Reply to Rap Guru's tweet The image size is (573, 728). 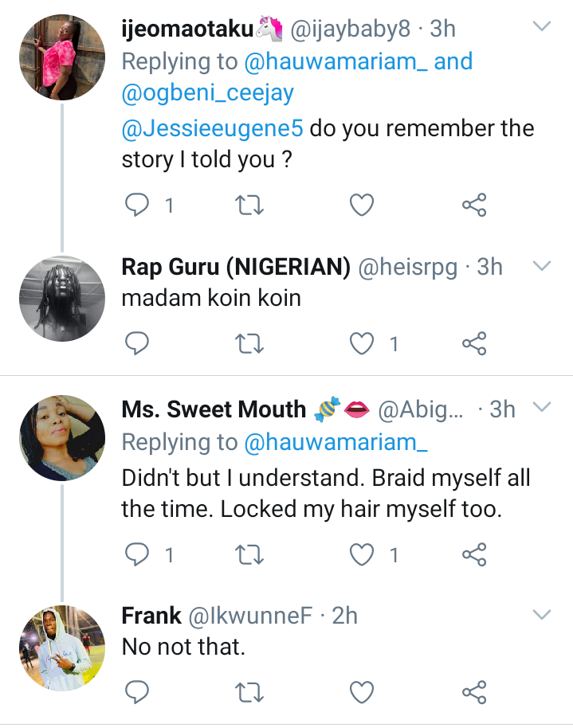[x=139, y=343]
